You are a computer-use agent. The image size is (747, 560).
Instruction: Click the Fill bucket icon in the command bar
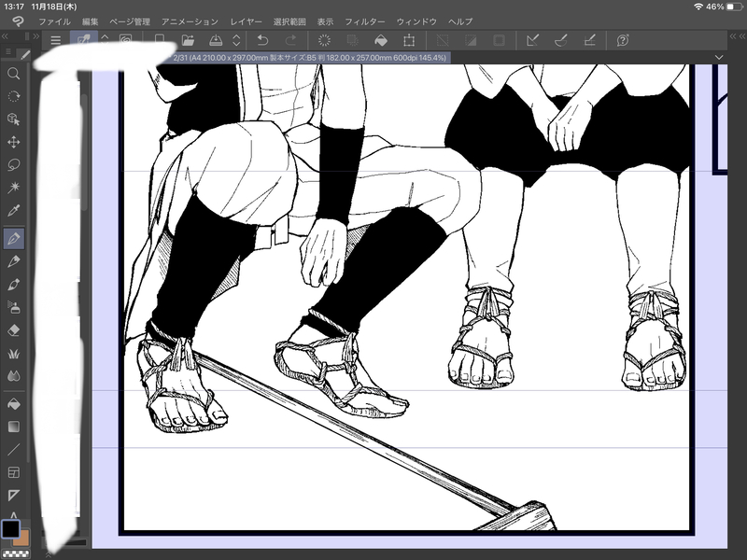coord(381,40)
